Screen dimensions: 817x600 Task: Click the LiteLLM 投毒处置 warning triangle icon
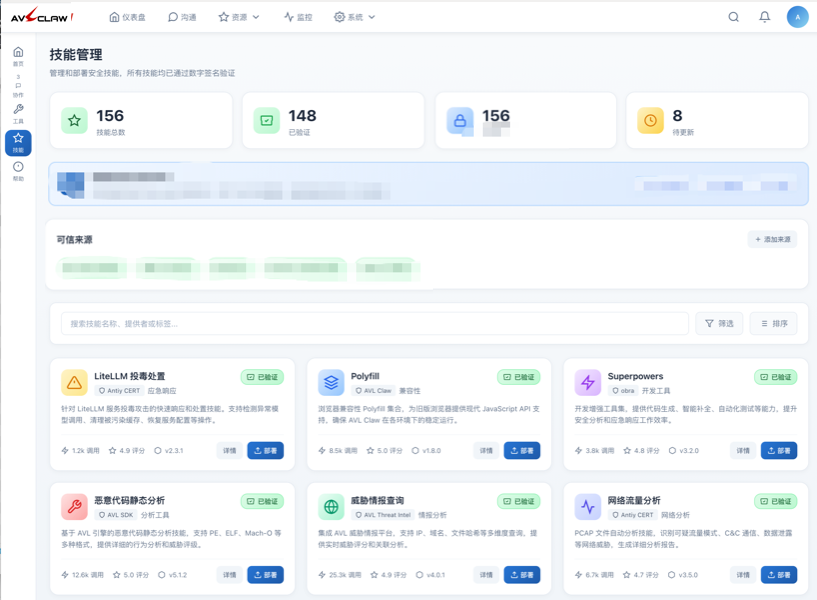[x=74, y=383]
